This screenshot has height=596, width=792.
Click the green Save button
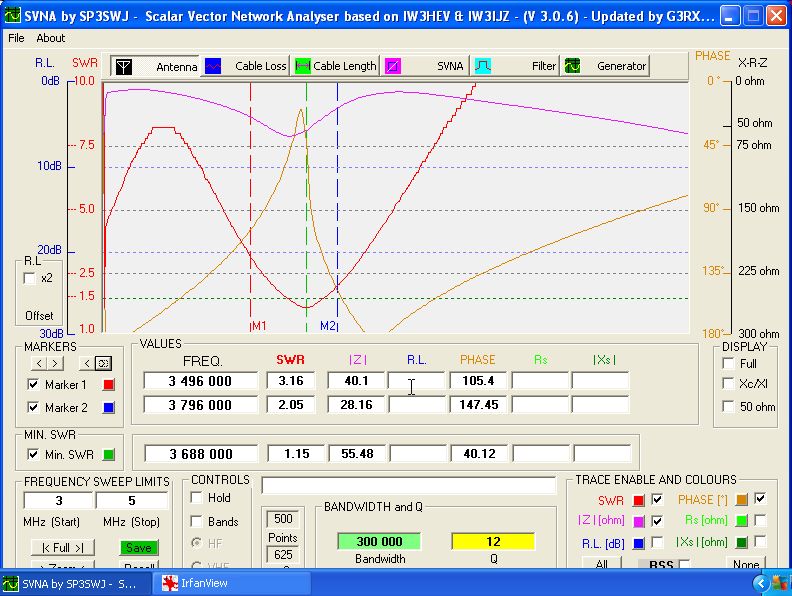139,548
